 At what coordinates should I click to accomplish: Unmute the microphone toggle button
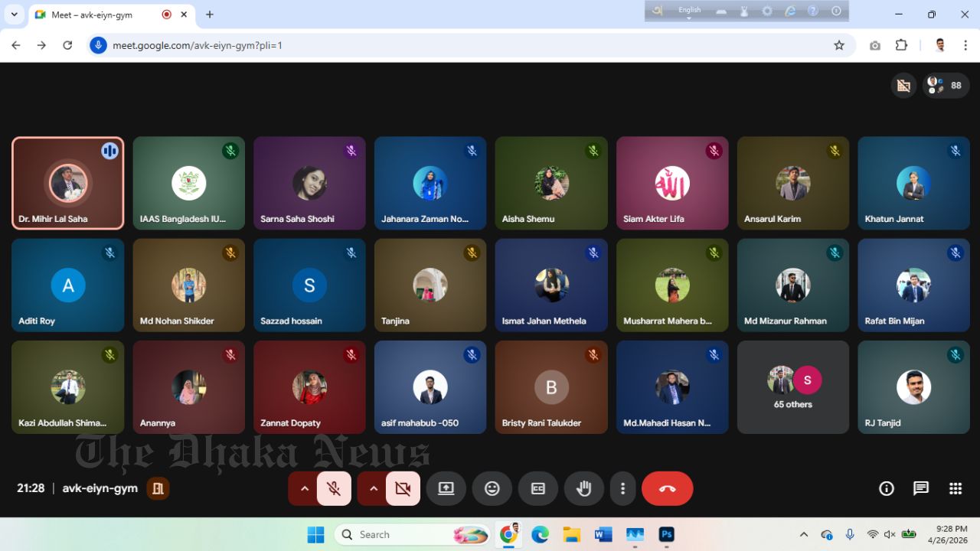tap(334, 488)
